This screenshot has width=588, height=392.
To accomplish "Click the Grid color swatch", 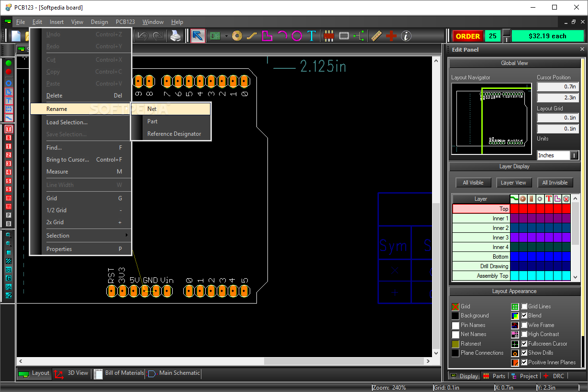I will click(455, 307).
